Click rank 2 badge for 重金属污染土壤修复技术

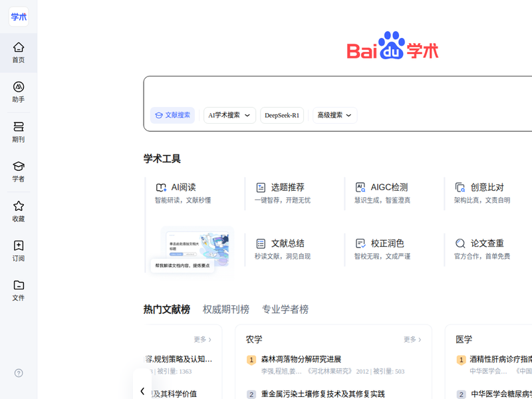251,394
